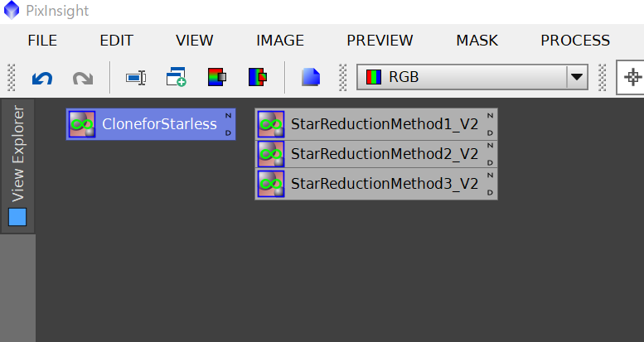Open the PROCESS menu

click(575, 41)
